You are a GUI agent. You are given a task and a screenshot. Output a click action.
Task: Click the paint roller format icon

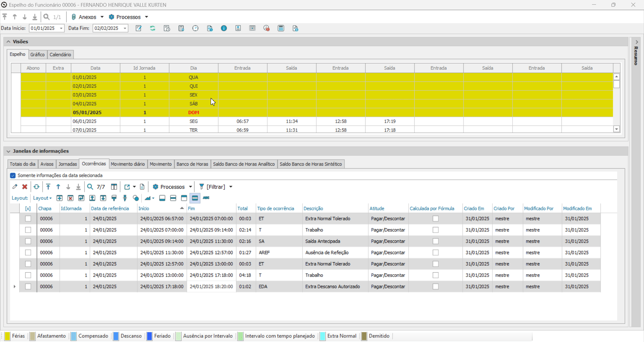(x=114, y=198)
